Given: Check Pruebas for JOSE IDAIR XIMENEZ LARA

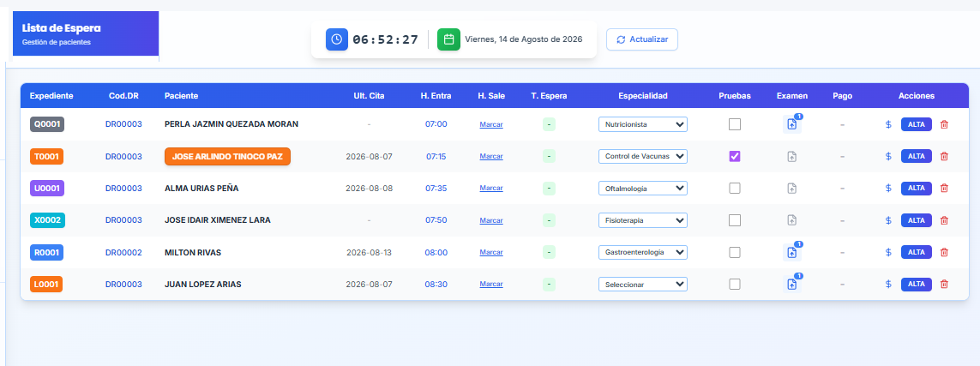Looking at the screenshot, I should pos(735,219).
